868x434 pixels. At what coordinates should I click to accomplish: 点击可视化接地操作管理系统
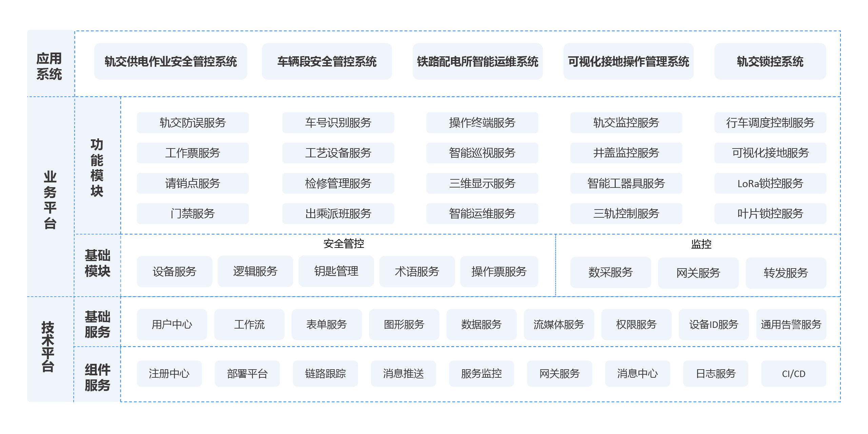[629, 62]
